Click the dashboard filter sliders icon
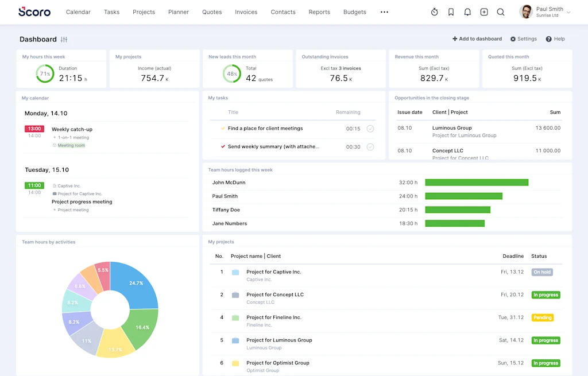Viewport: 588px width, 376px height. [x=64, y=40]
